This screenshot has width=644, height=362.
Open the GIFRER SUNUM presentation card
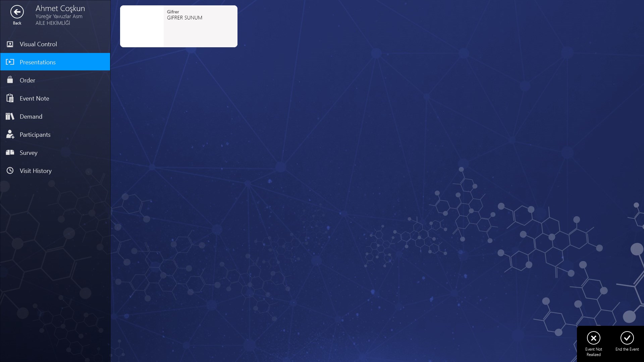pyautogui.click(x=200, y=27)
